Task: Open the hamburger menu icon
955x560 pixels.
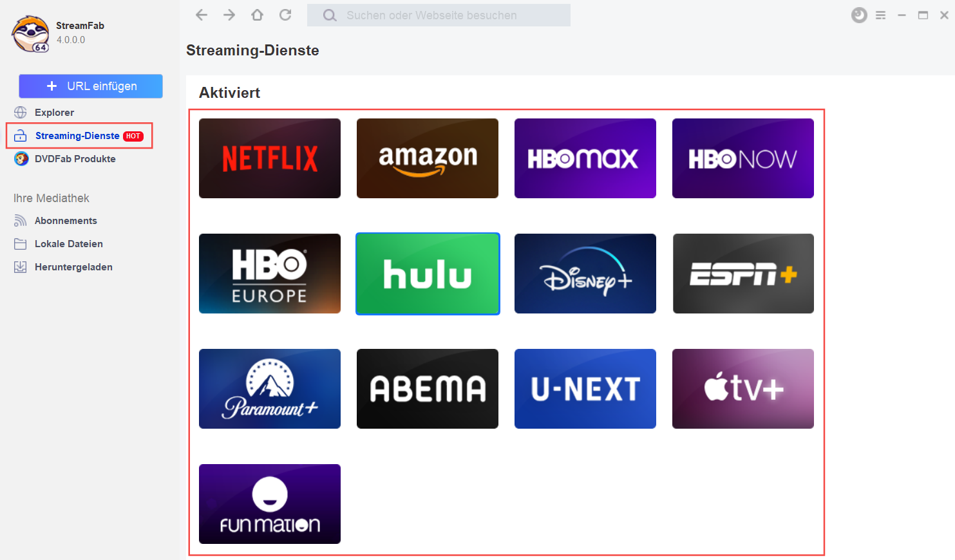Action: (x=880, y=15)
